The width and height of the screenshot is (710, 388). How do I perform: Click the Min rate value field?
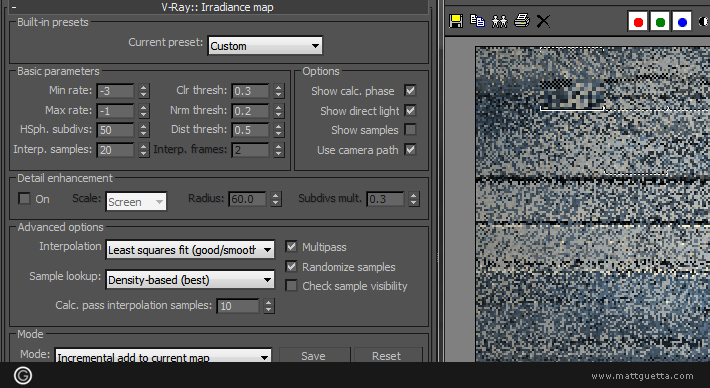click(115, 91)
